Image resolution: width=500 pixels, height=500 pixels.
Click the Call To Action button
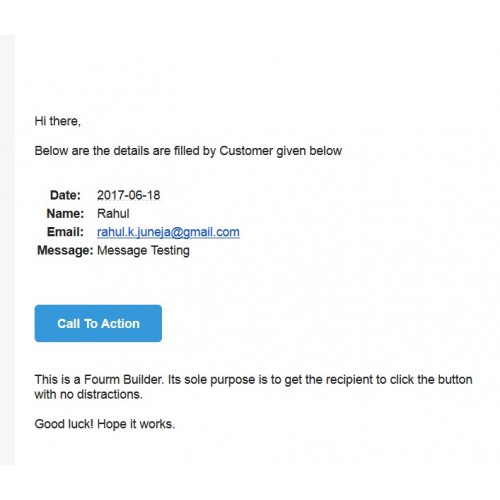click(x=98, y=323)
